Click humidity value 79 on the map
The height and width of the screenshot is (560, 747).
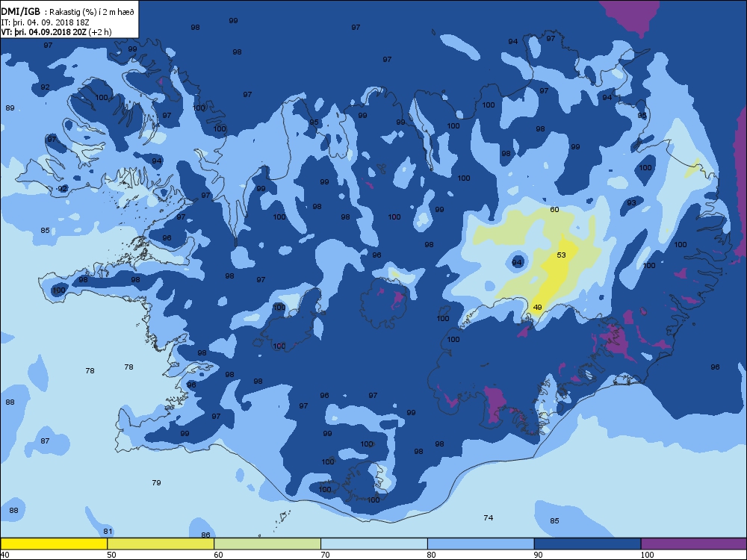click(156, 482)
